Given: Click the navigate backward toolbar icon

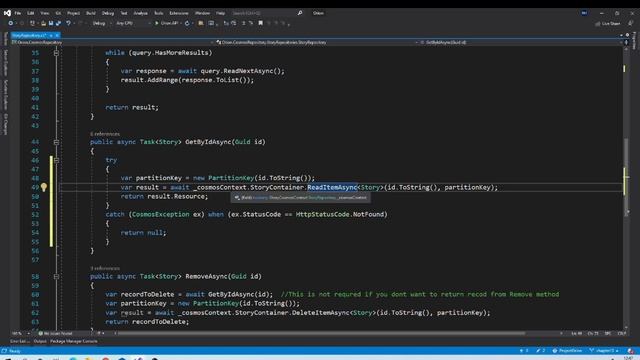Looking at the screenshot, I should [11, 23].
